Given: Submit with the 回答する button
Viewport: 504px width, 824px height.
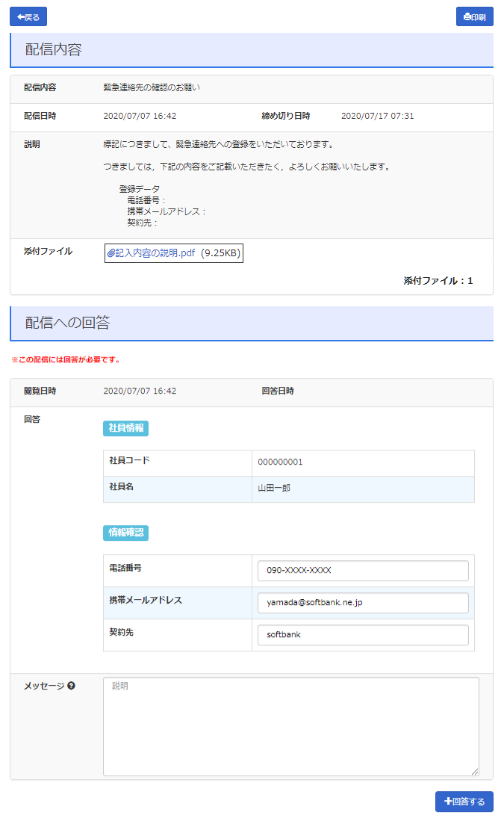Looking at the screenshot, I should click(464, 802).
